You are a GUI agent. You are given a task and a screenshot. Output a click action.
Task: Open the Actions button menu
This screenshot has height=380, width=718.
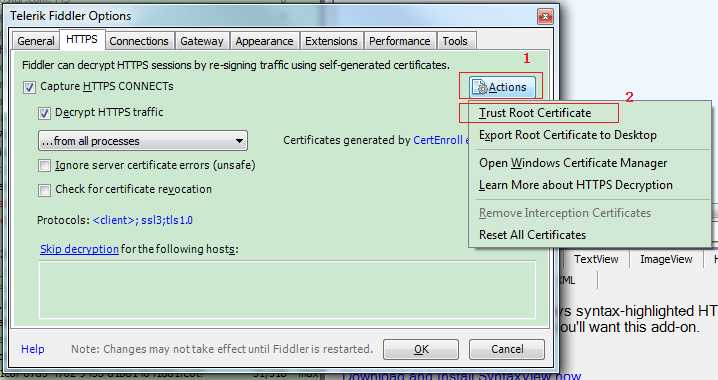[x=501, y=87]
